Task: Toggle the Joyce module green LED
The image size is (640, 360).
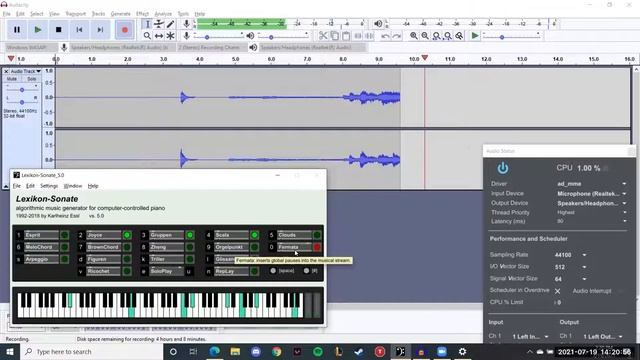Action: (127, 235)
